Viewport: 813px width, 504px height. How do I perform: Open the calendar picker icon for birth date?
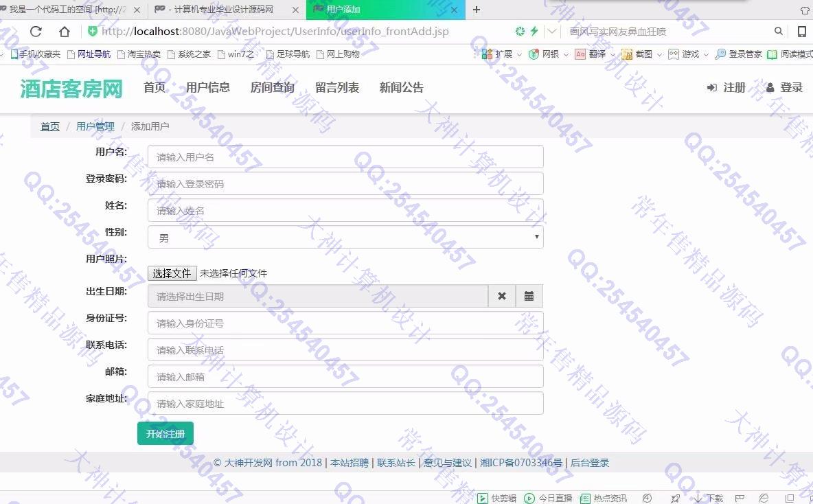[x=529, y=296]
